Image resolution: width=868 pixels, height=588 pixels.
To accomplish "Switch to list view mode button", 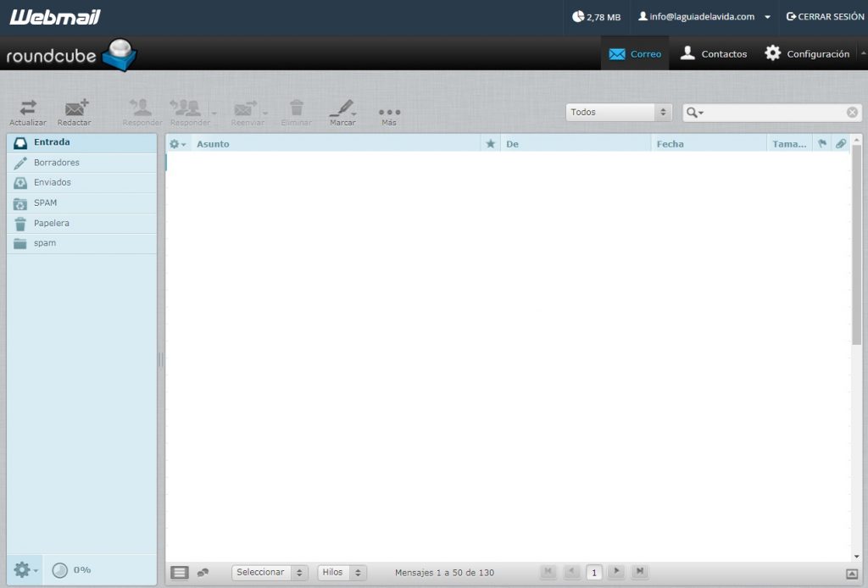I will 180,573.
